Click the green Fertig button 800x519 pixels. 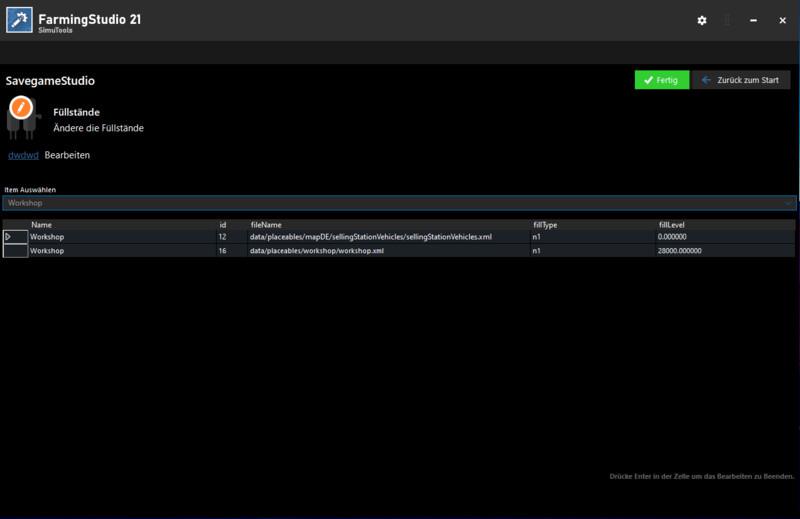(661, 80)
